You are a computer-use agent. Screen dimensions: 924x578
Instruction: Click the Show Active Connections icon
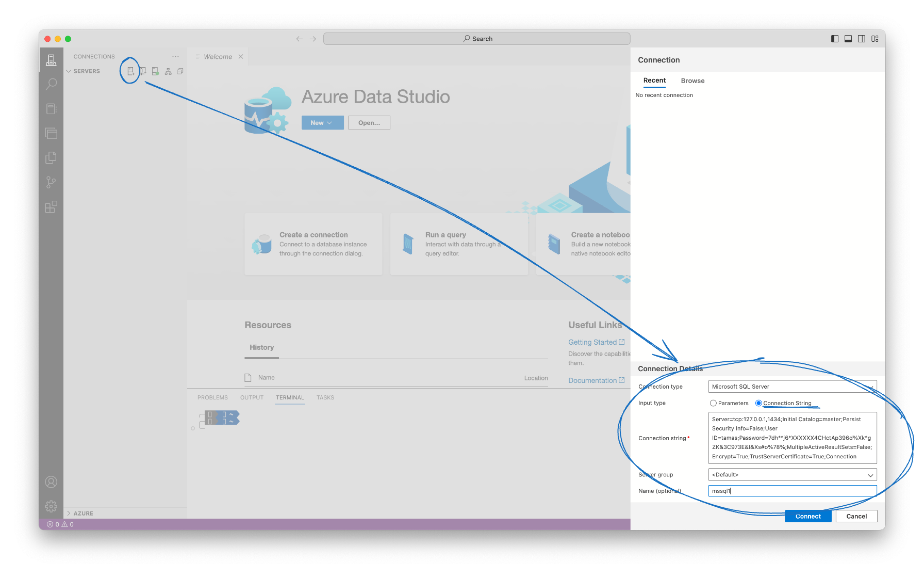point(155,71)
